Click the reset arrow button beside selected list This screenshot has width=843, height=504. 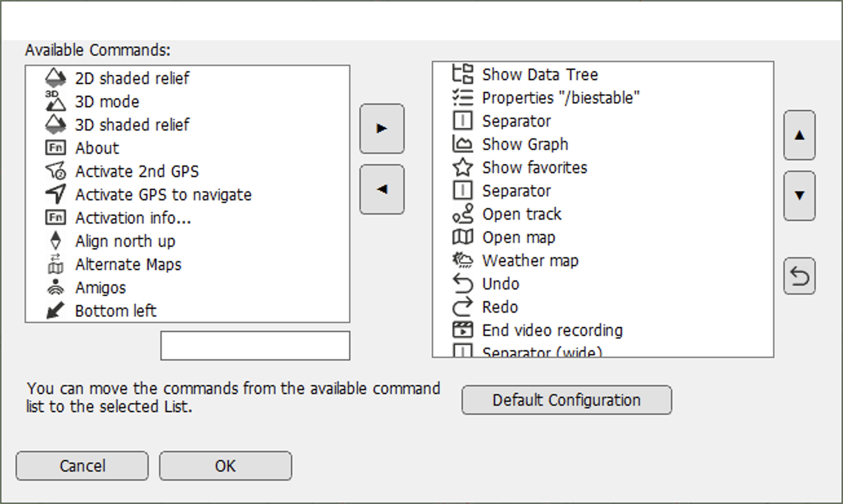click(x=800, y=276)
